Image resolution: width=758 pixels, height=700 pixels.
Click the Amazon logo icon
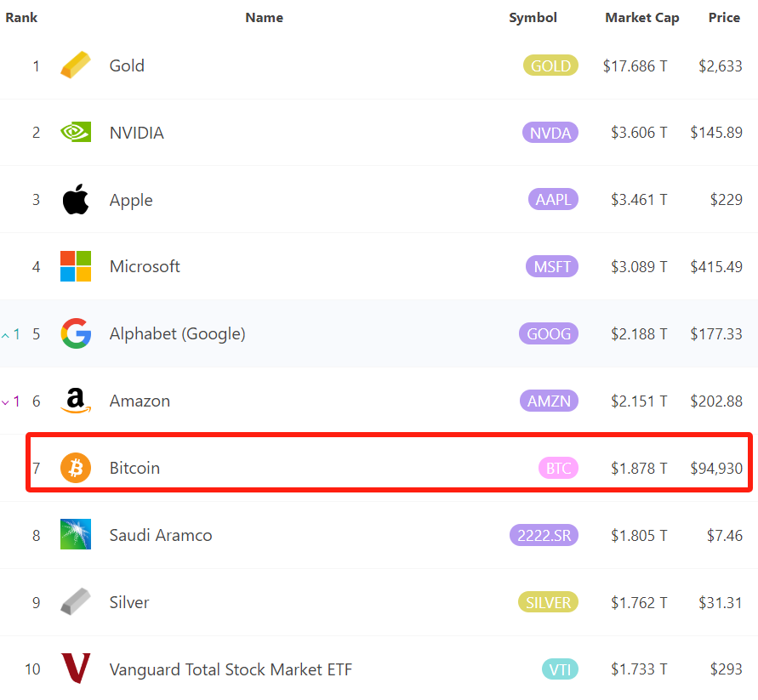click(76, 401)
